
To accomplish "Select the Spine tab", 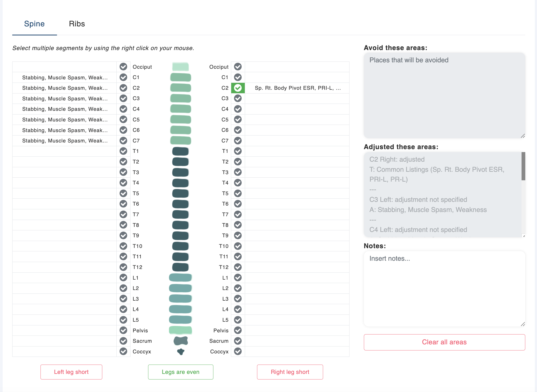I will coord(34,24).
